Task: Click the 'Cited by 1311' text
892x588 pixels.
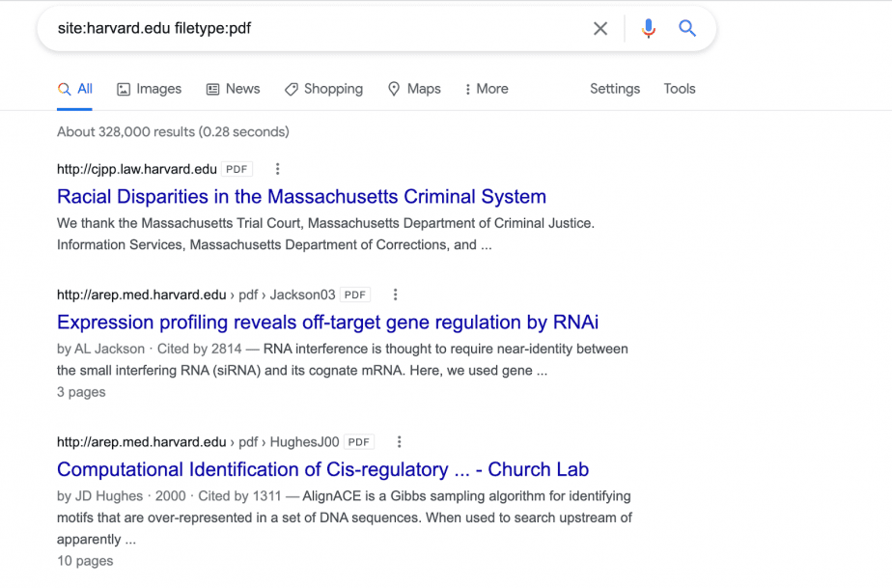Action: (239, 496)
